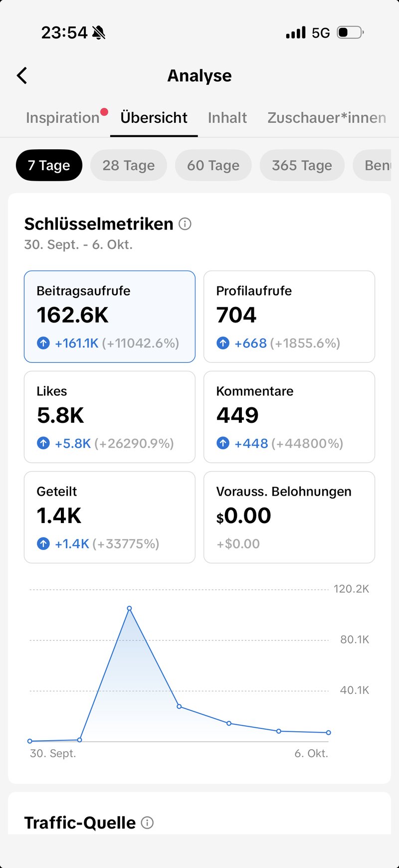The width and height of the screenshot is (399, 868).
Task: Select the Profilaufrufe metric card
Action: tap(289, 316)
